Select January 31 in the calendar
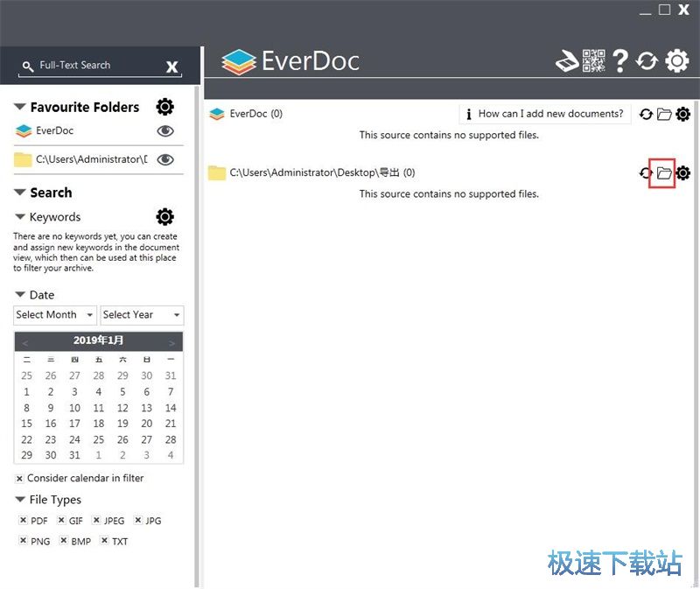Image resolution: width=700 pixels, height=589 pixels. pyautogui.click(x=74, y=455)
